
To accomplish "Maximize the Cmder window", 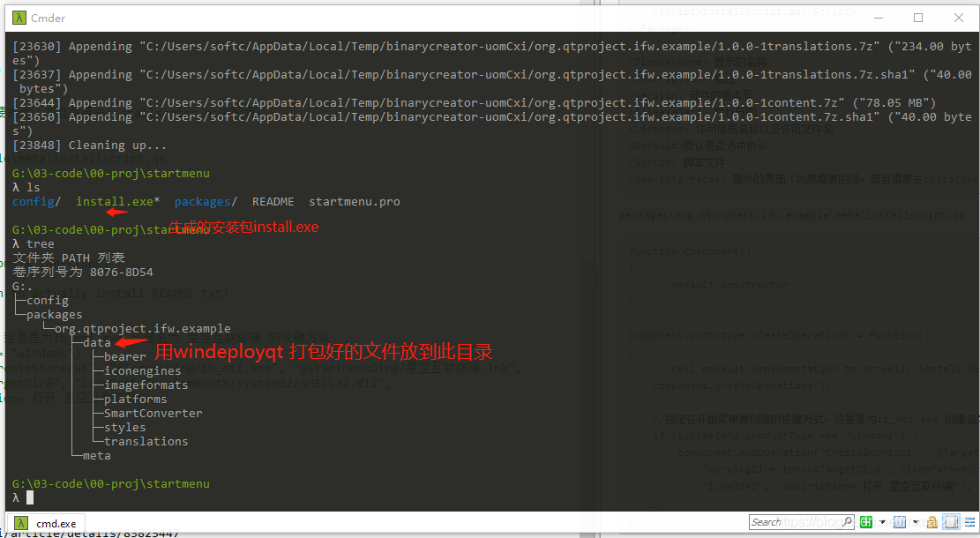I will click(918, 19).
